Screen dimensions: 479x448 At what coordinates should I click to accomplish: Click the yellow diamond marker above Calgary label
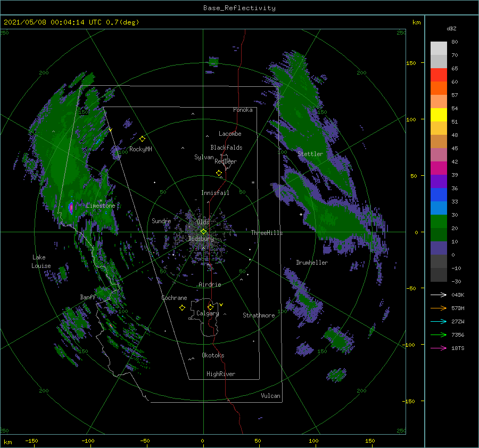point(210,307)
